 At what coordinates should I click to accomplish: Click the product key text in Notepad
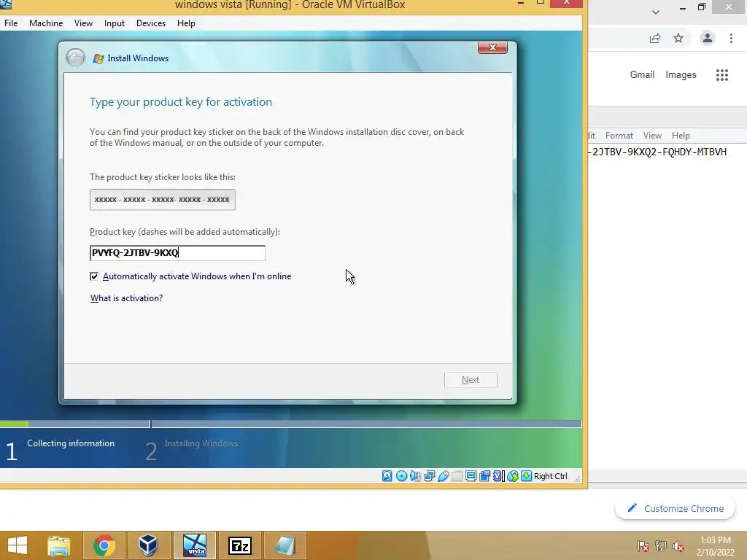tap(658, 152)
